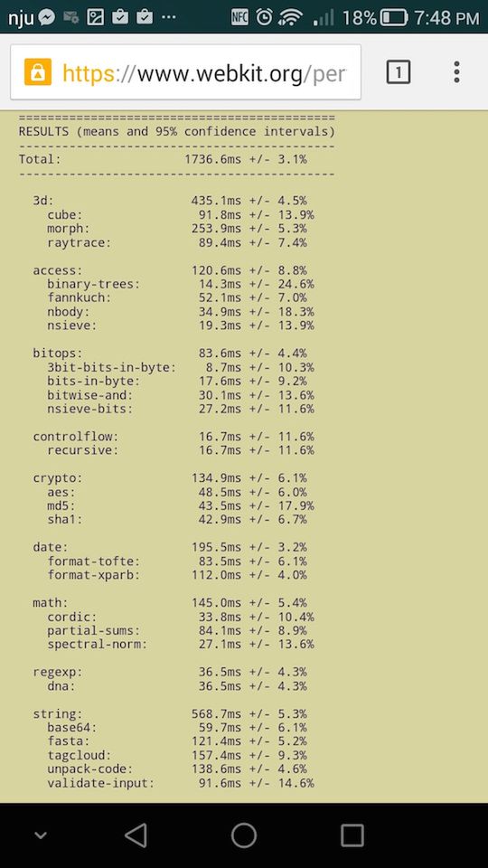Tap the Android back triangle button
This screenshot has width=488, height=868.
[136, 835]
